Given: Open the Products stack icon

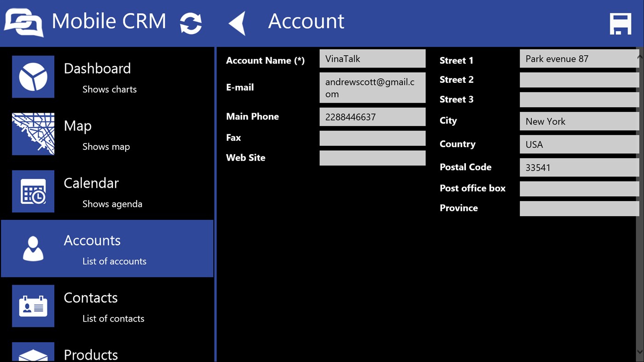Looking at the screenshot, I should point(33,354).
